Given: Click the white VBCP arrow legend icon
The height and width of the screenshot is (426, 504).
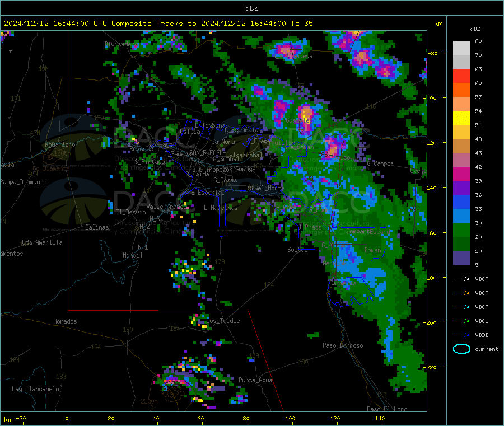Looking at the screenshot, I should (461, 279).
